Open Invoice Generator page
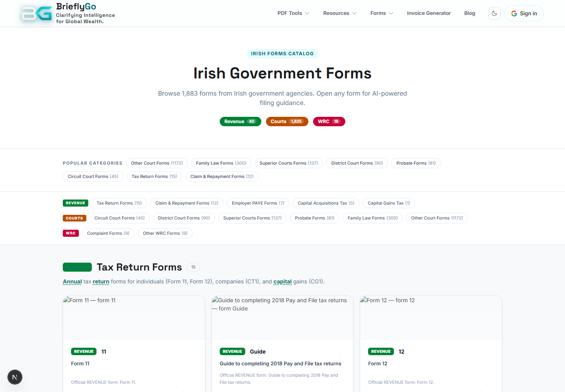The height and width of the screenshot is (392, 565). (x=429, y=13)
